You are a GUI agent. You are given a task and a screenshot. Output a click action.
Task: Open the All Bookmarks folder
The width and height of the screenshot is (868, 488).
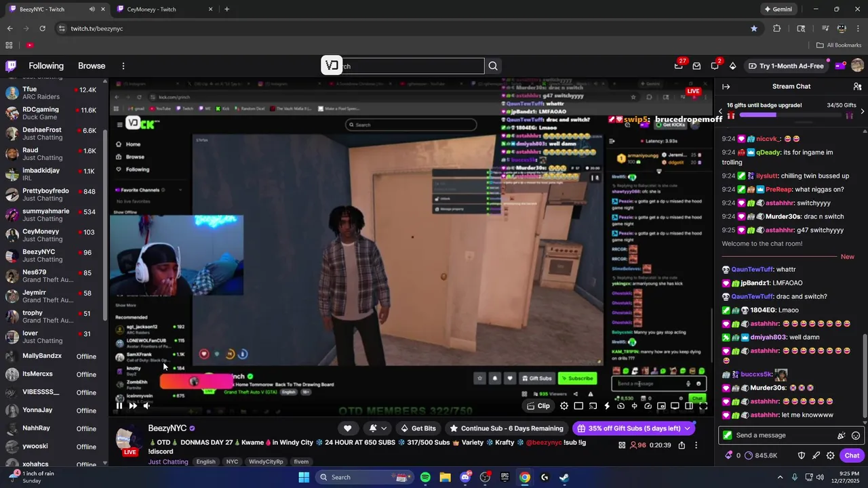(839, 45)
